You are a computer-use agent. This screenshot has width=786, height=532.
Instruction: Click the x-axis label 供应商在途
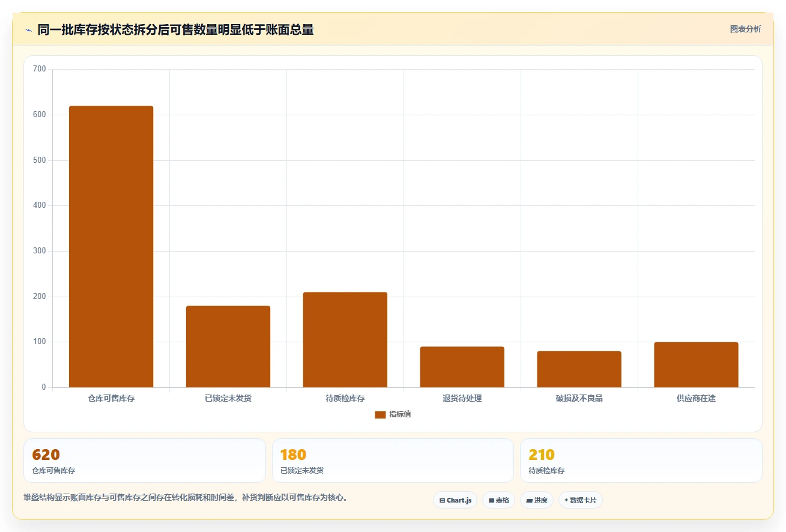click(x=696, y=399)
